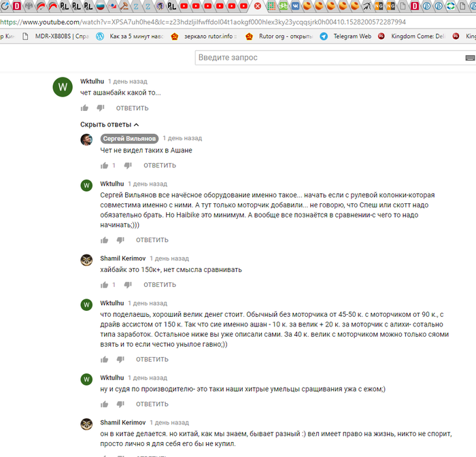This screenshot has width=476, height=457.
Task: Like Wktulhu's top comment about ашанбайк
Action: pyautogui.click(x=84, y=108)
